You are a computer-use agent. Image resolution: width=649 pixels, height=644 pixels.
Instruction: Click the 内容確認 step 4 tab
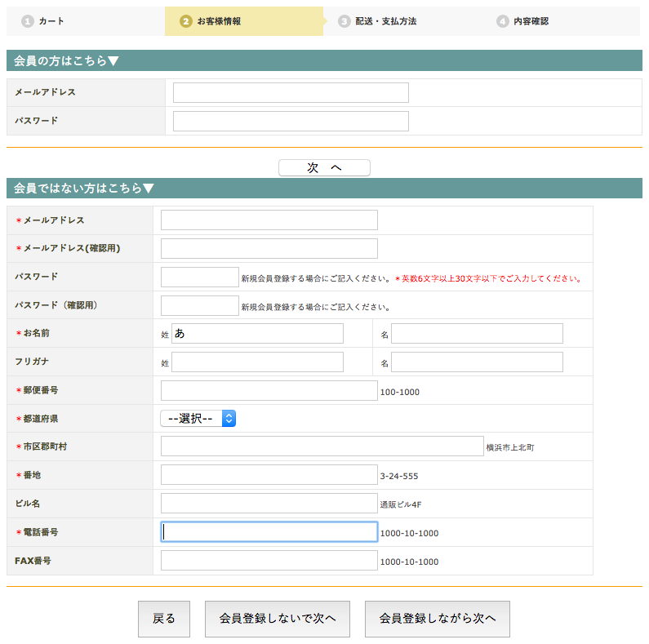531,21
